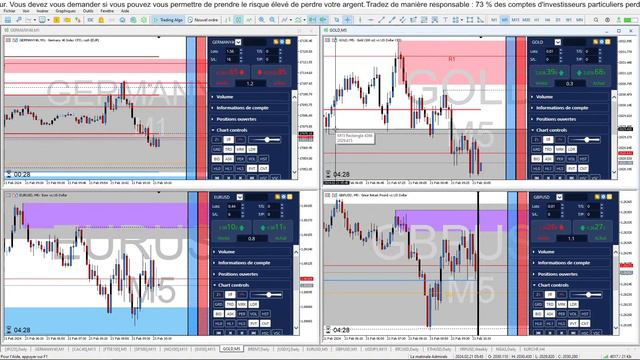The image size is (640, 360).
Task: Open the EURUSD symbol dropdown
Action: coord(240,197)
